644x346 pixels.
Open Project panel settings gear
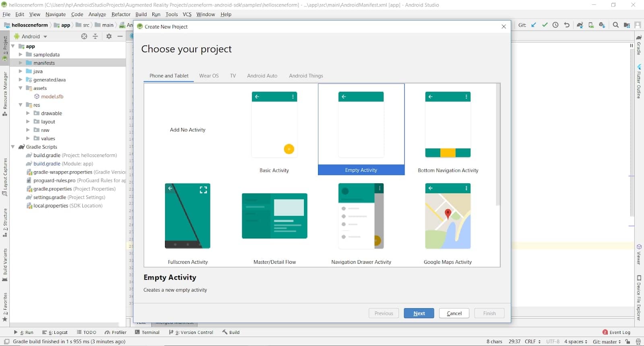tap(109, 36)
